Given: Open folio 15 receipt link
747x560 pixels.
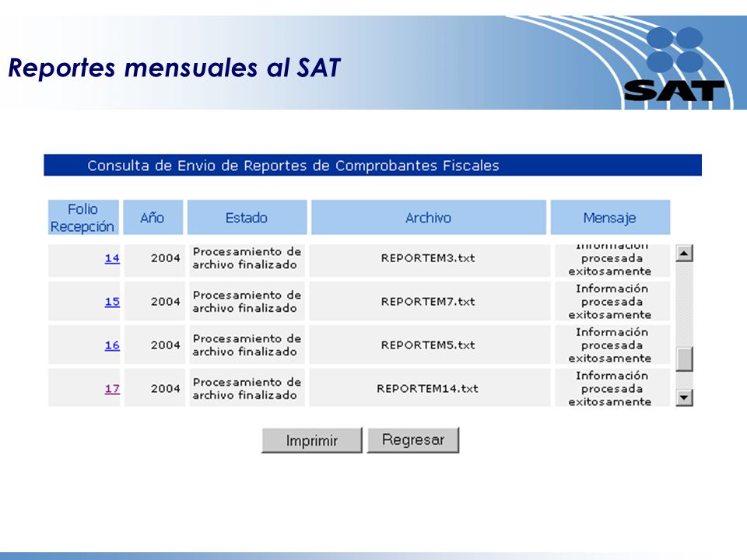Looking at the screenshot, I should pyautogui.click(x=112, y=302).
